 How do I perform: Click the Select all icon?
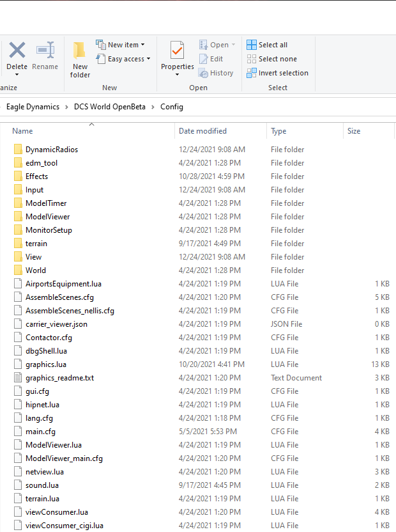[x=252, y=45]
